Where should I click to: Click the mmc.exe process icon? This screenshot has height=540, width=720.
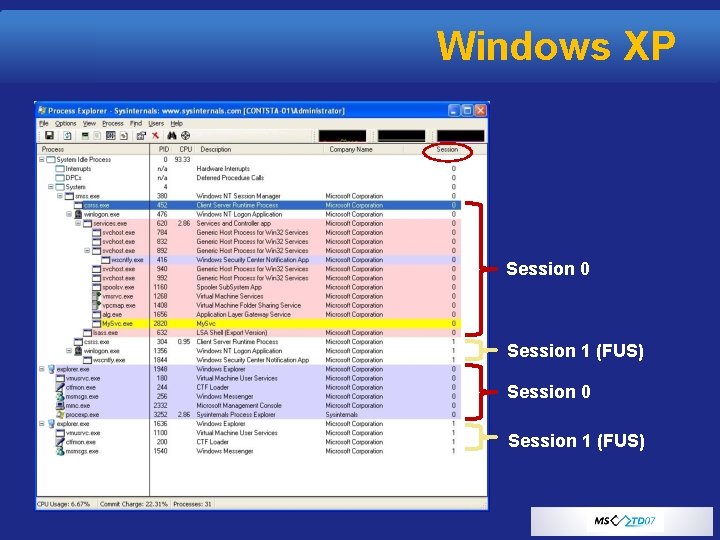tap(60, 405)
